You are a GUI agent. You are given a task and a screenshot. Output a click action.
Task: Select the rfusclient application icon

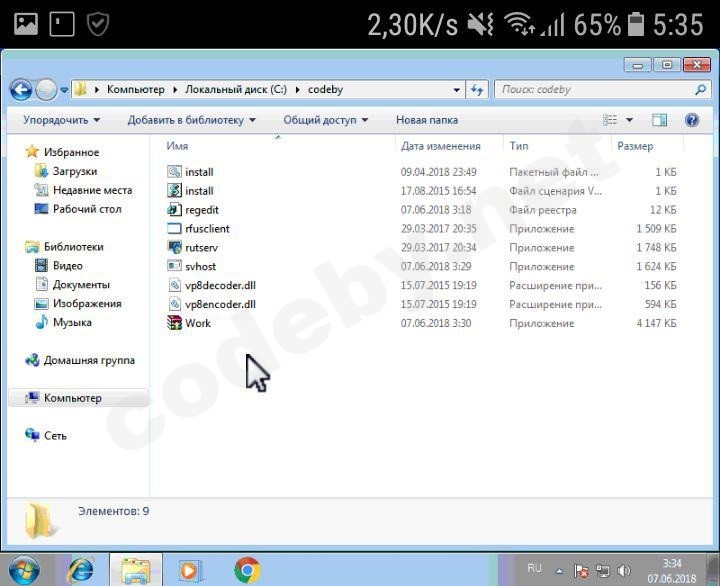point(174,228)
